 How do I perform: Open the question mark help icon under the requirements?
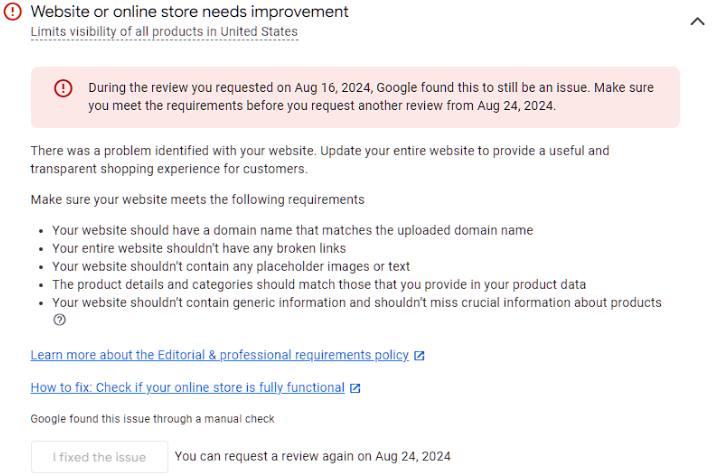pos(59,320)
